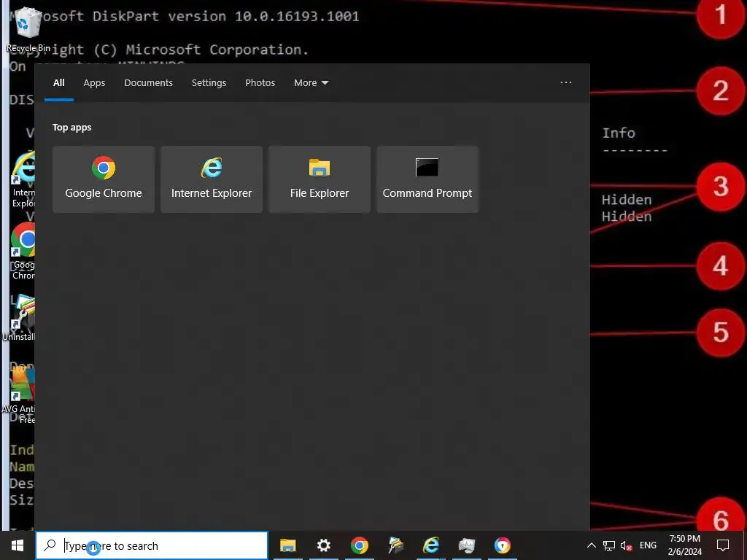This screenshot has height=560, width=747.
Task: Click the Type here to search box
Action: (x=152, y=545)
